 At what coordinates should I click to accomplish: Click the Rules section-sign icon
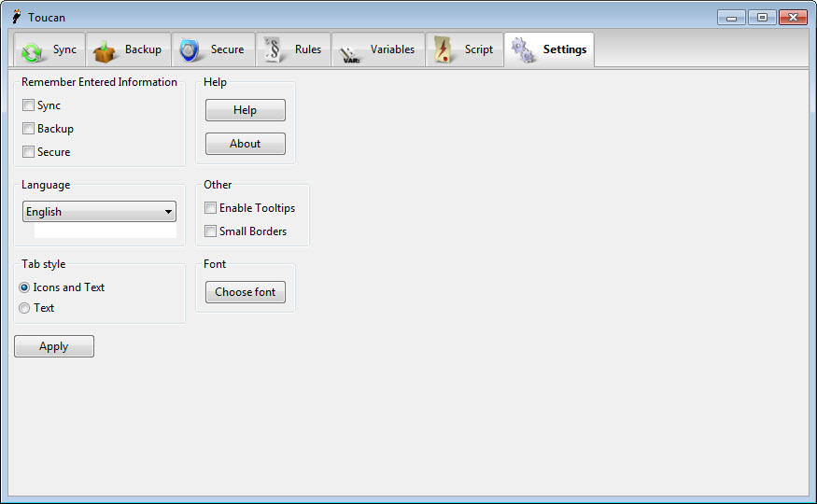pos(273,50)
